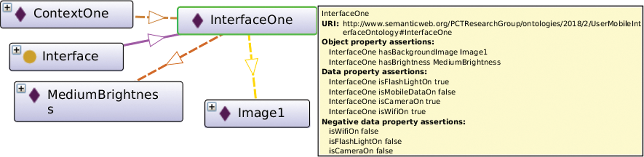Expand the Image1 node plus icon
Image resolution: width=644 pixels, height=157 pixels.
pos(212,107)
